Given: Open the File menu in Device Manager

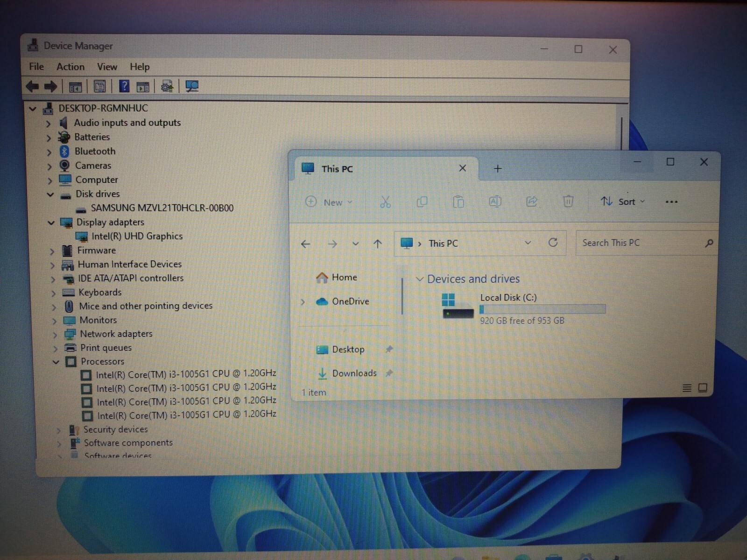Looking at the screenshot, I should click(x=36, y=67).
